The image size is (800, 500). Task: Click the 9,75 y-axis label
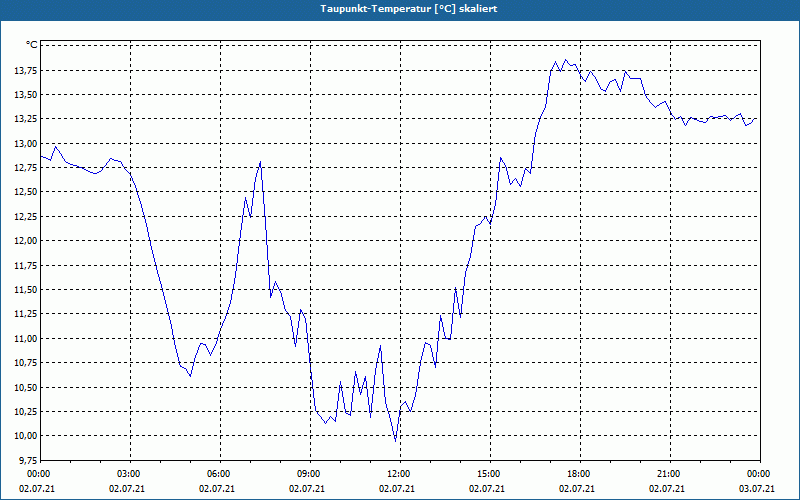27,460
